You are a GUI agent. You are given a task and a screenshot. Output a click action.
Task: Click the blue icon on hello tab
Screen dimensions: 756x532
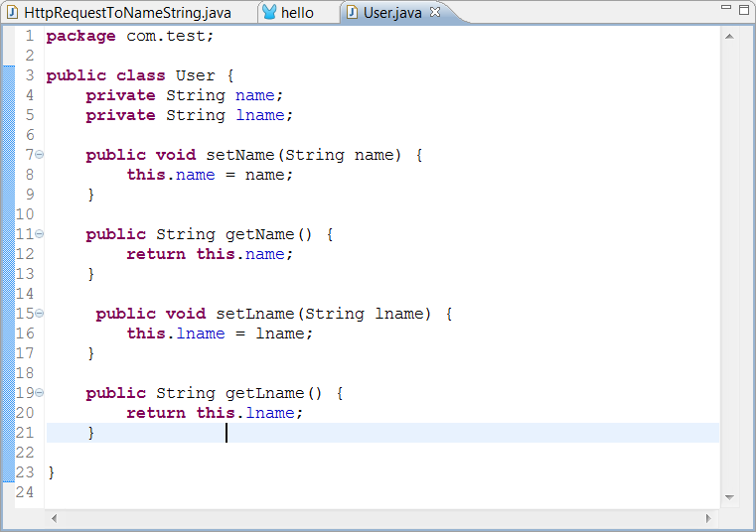click(269, 13)
